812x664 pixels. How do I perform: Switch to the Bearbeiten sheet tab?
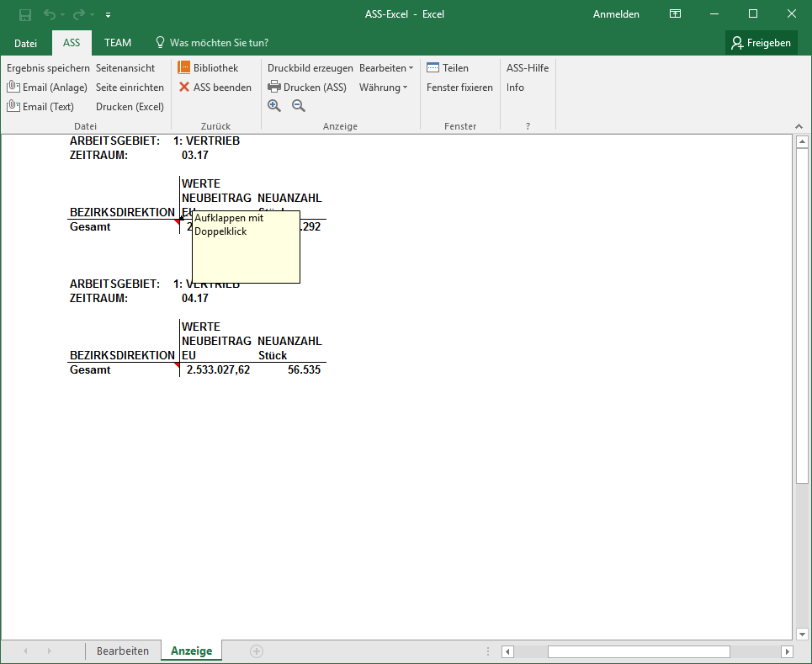pos(123,651)
